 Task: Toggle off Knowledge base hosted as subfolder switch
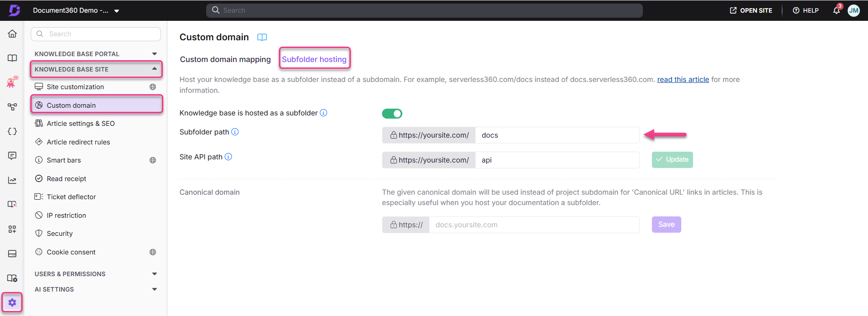coord(392,114)
